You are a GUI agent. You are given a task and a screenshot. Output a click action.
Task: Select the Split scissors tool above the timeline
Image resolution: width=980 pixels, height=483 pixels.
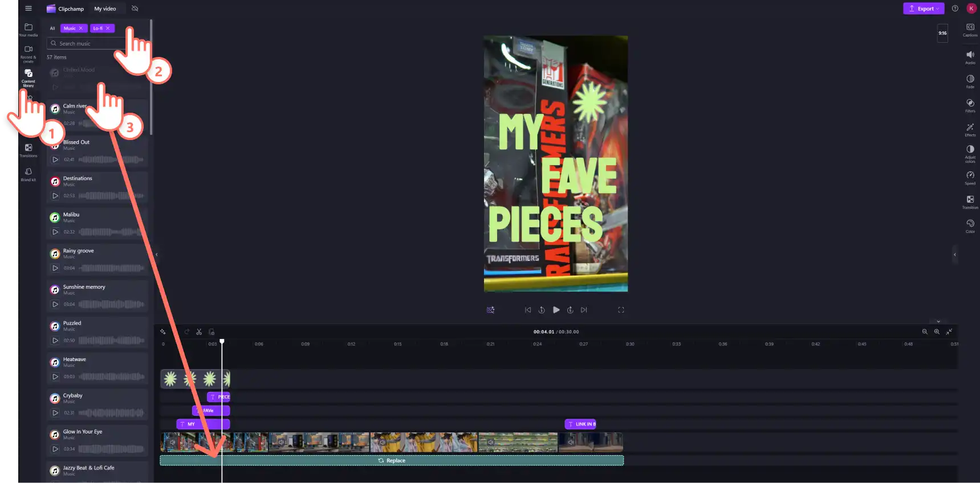199,331
